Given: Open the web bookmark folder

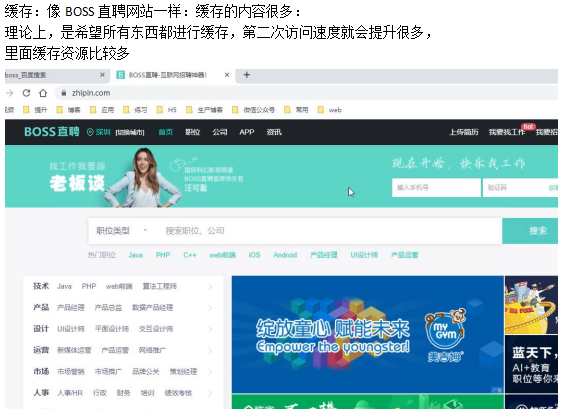Looking at the screenshot, I should tap(329, 110).
